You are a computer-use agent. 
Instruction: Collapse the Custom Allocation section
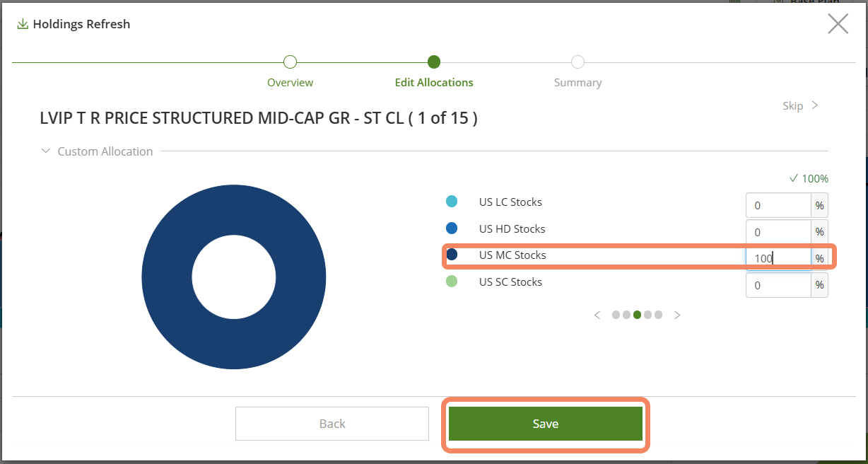pyautogui.click(x=46, y=151)
